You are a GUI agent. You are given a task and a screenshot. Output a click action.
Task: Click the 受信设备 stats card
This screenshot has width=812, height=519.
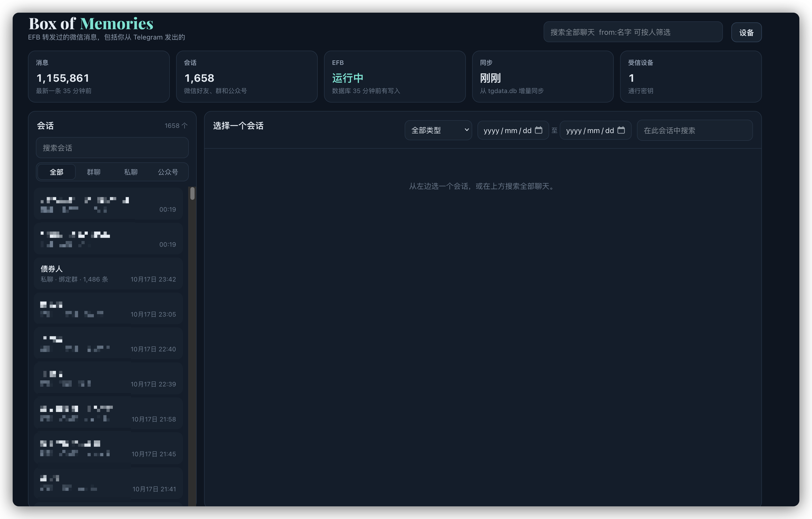click(x=691, y=76)
